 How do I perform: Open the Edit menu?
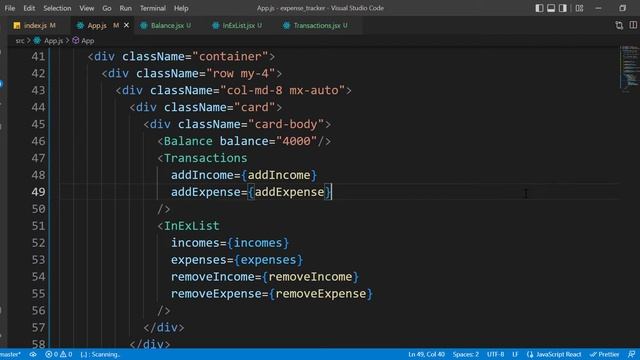29,8
